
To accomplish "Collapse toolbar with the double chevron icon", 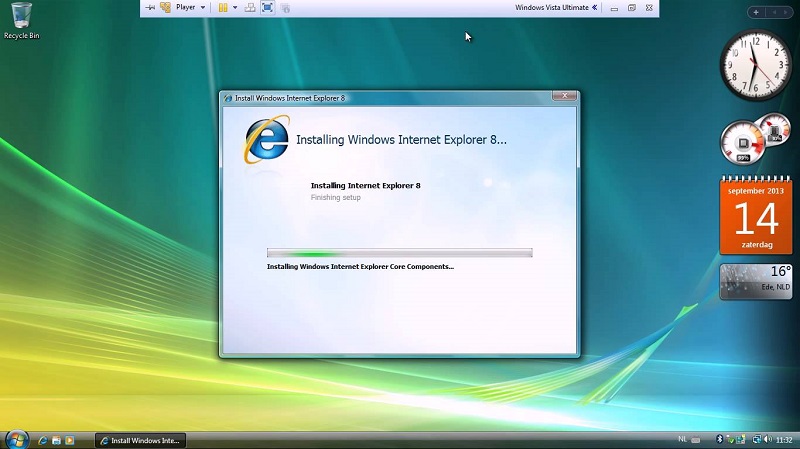I will coord(594,8).
